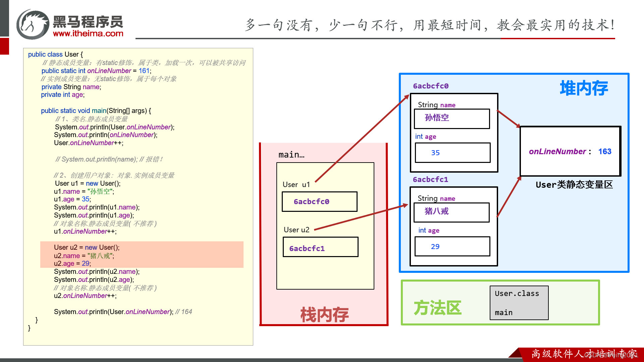Click the onLineNumber = 161 declaration line
Viewport: 644px width, 362px height.
[96, 71]
